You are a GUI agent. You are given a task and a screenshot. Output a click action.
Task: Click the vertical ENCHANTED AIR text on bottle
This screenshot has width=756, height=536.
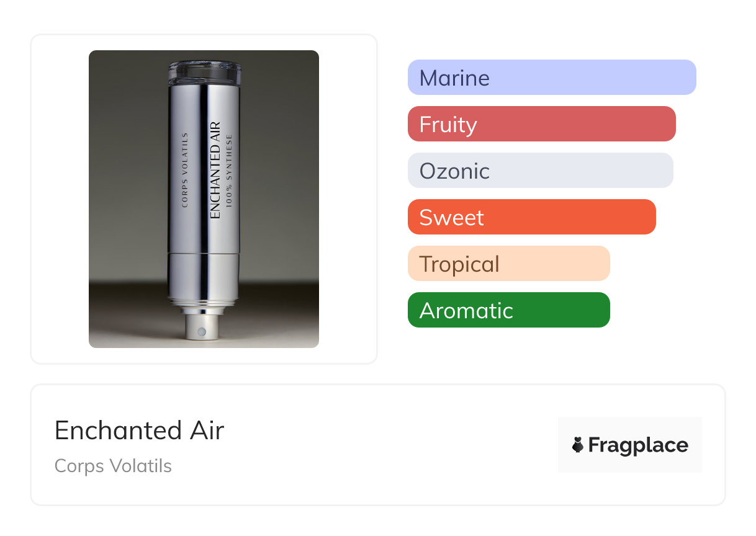tap(215, 169)
